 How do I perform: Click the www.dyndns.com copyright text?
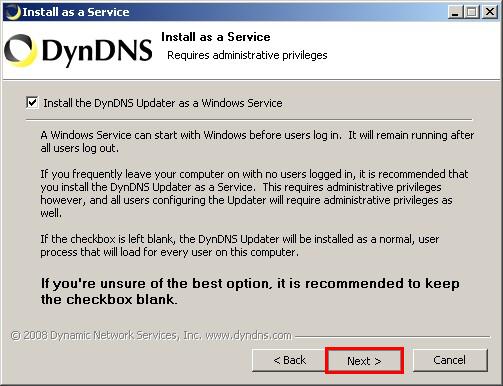(x=151, y=335)
